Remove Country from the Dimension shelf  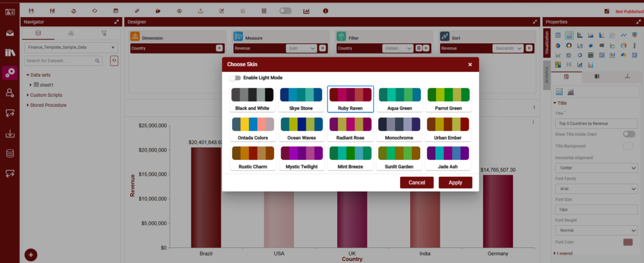pos(219,48)
